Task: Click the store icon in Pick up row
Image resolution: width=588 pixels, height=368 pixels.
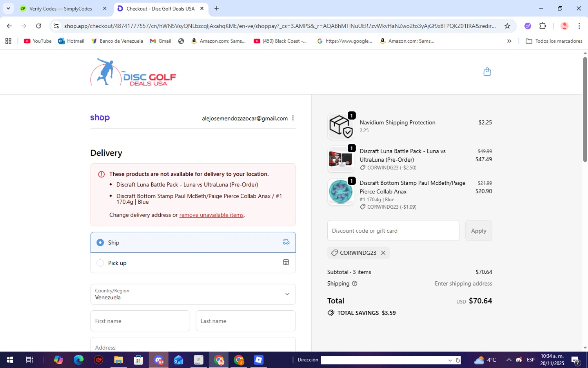Action: coord(286,262)
